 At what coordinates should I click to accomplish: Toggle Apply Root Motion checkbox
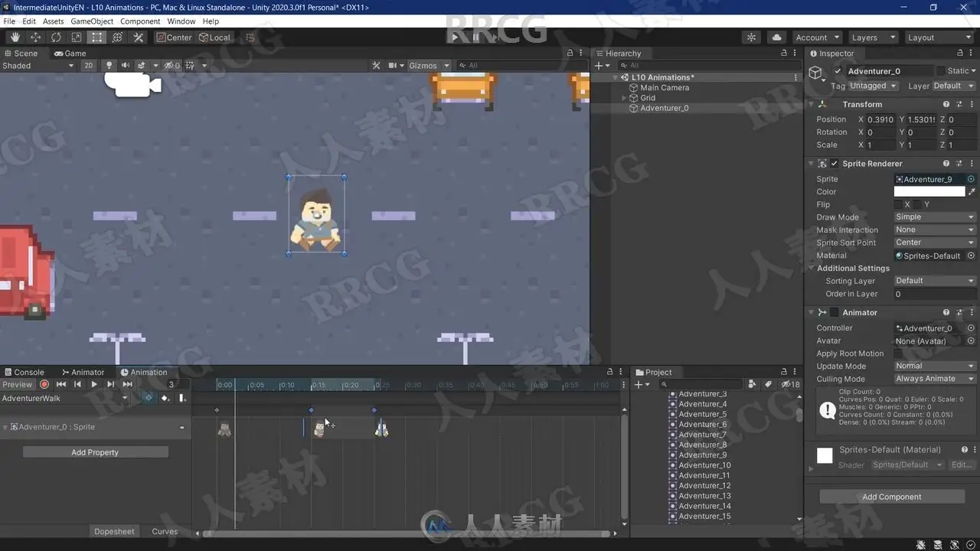(899, 354)
